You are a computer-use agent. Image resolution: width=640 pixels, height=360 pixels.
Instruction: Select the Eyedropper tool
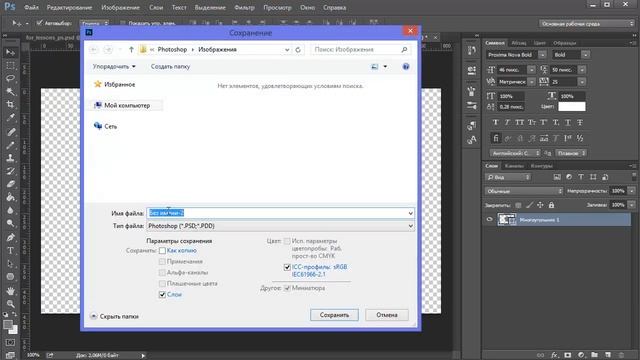[10, 118]
